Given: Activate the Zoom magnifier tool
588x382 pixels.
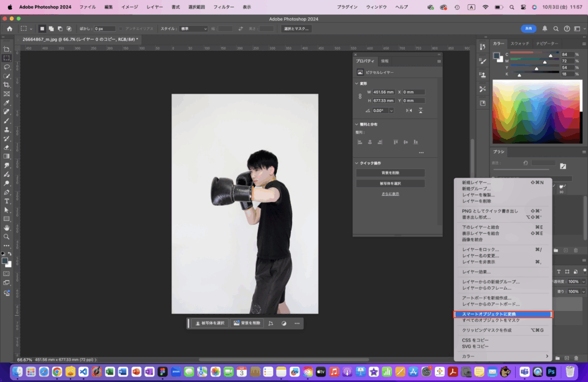Looking at the screenshot, I should pyautogui.click(x=7, y=236).
